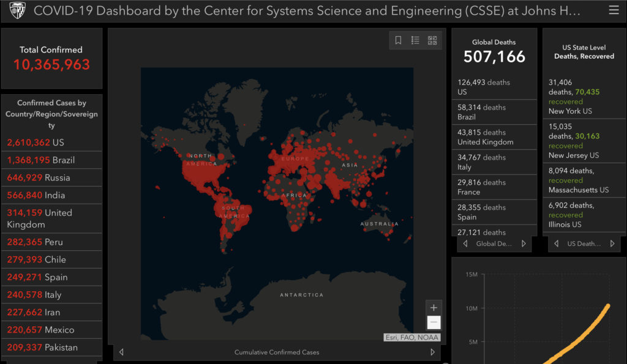Open the hamburger menu in the header
The width and height of the screenshot is (627, 364).
tap(614, 10)
